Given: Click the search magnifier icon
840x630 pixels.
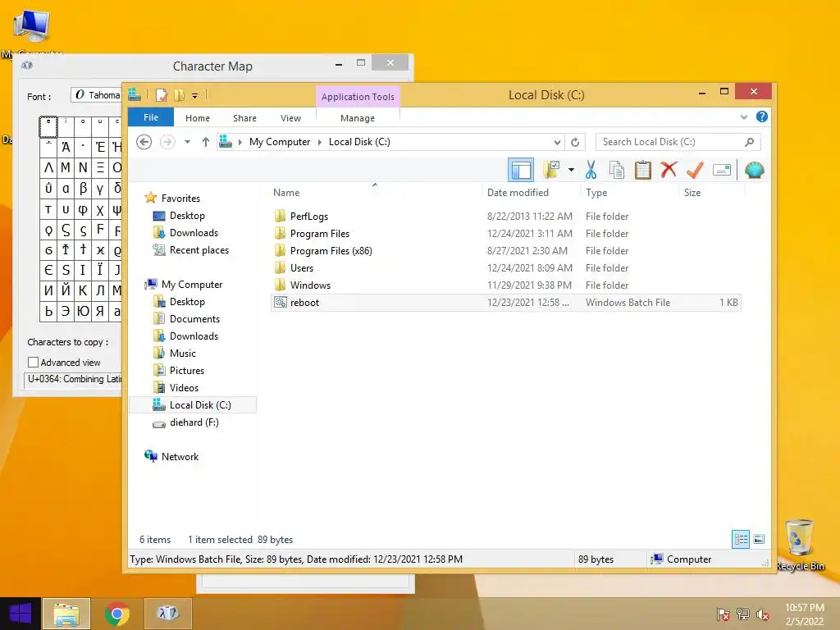Looking at the screenshot, I should (x=750, y=142).
